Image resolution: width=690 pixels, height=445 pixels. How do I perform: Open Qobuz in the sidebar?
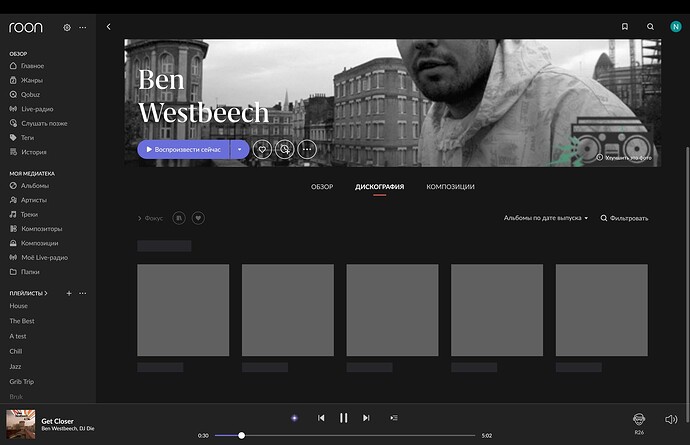25,94
